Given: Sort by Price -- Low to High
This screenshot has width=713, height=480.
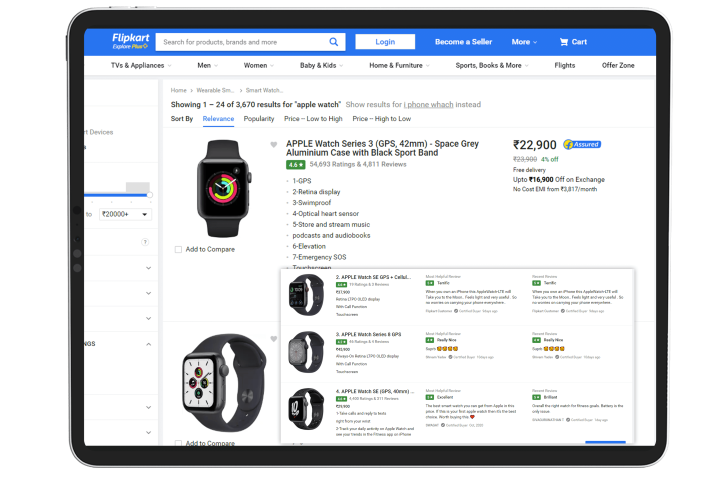Looking at the screenshot, I should point(313,119).
